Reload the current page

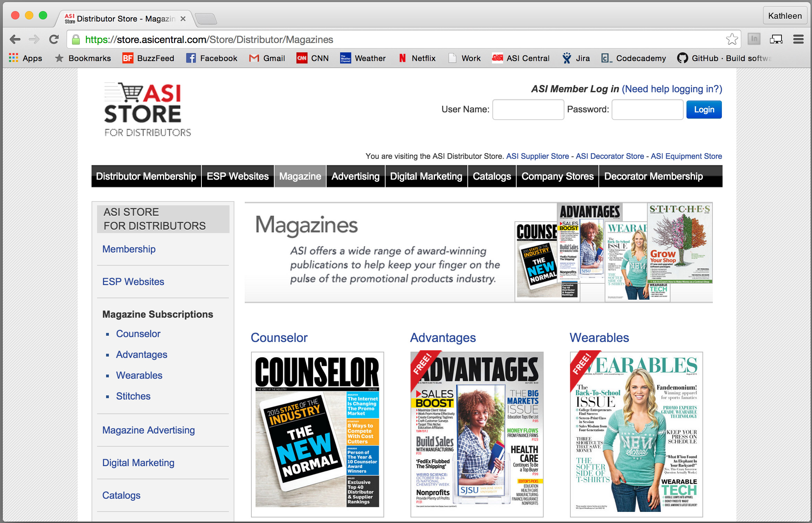(x=54, y=39)
